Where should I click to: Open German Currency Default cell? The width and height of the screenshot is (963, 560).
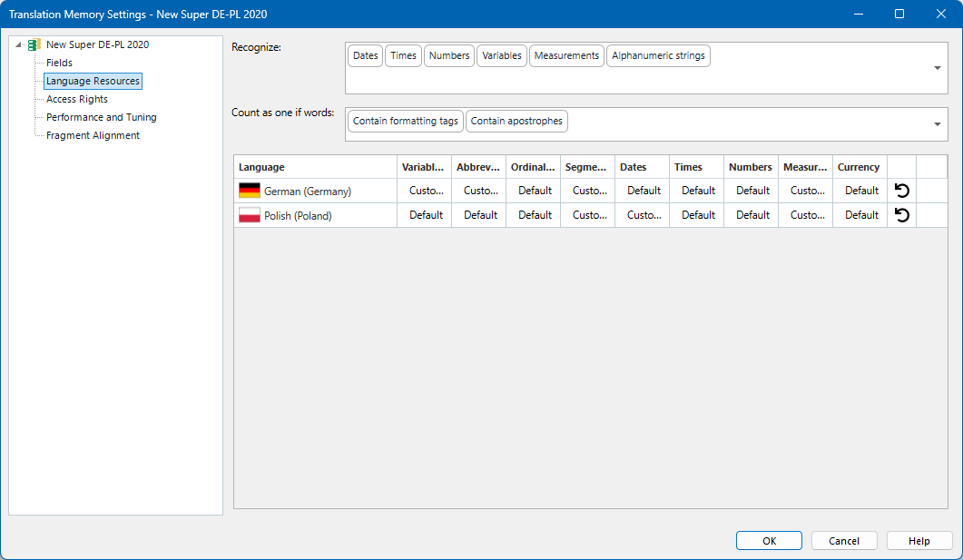(x=860, y=191)
